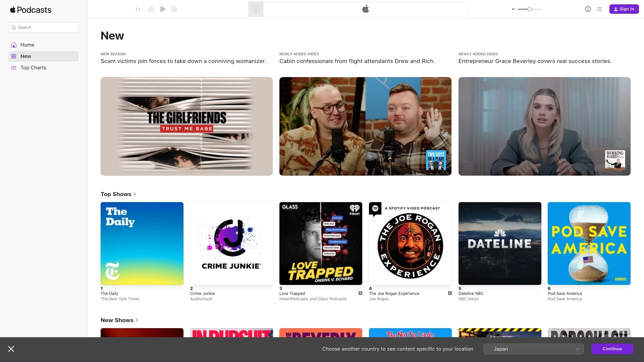Change playback speed 1x control
644x362 pixels.
(x=138, y=9)
